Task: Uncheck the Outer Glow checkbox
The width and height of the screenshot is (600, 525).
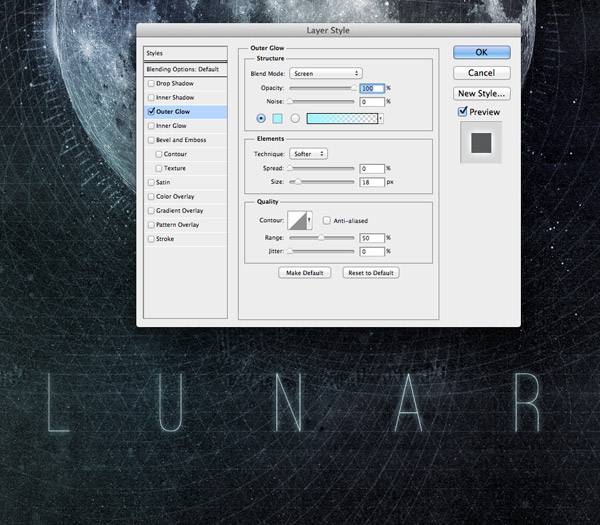Action: [x=151, y=112]
